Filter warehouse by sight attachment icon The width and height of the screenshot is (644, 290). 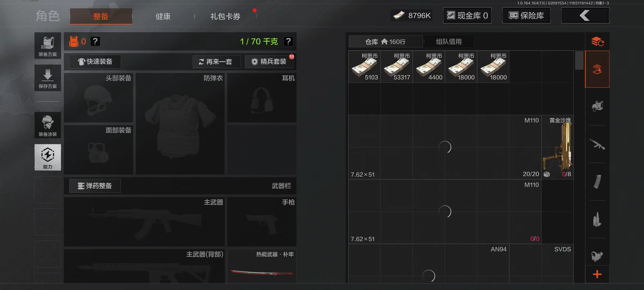click(597, 256)
